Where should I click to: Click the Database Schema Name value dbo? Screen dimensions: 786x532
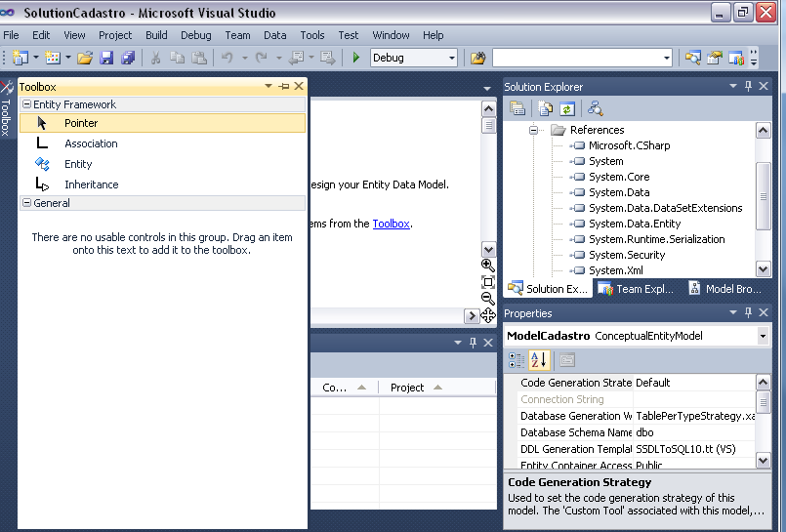point(695,432)
